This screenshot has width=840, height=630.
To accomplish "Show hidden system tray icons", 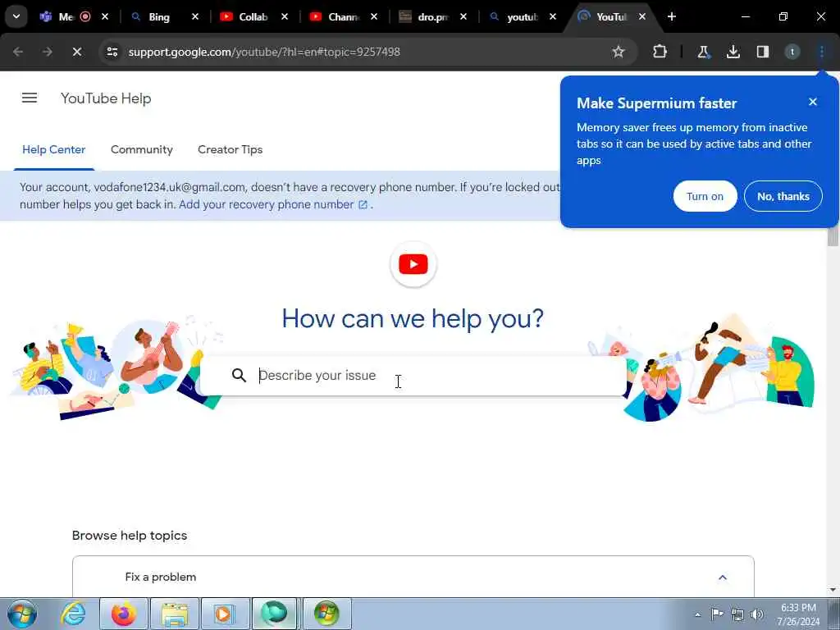I will [697, 614].
